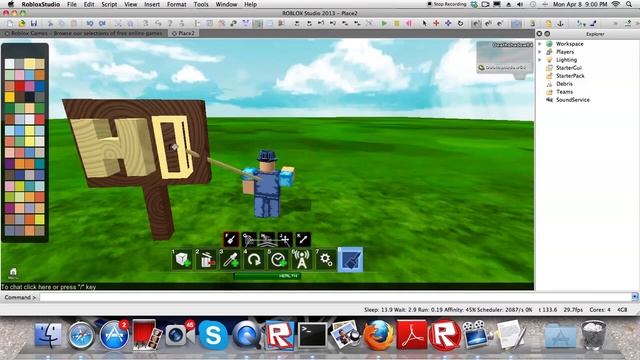Pick the blue Resize tool in the toolbar
Viewport: 640px width, 360px height.
click(448, 24)
